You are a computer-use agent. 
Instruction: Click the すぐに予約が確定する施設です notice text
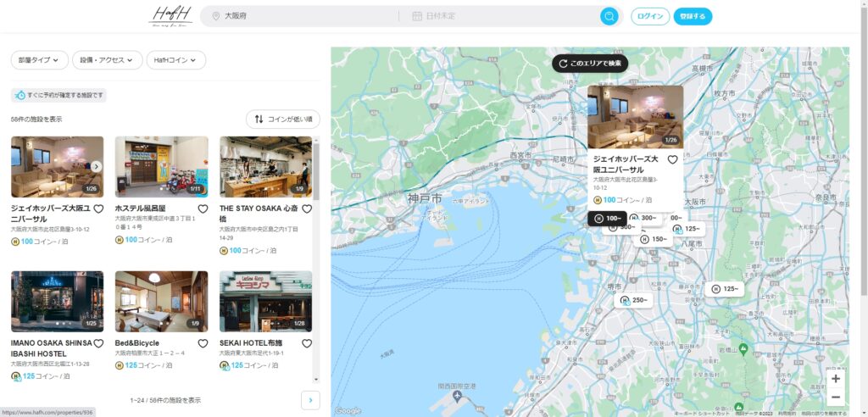click(x=65, y=95)
